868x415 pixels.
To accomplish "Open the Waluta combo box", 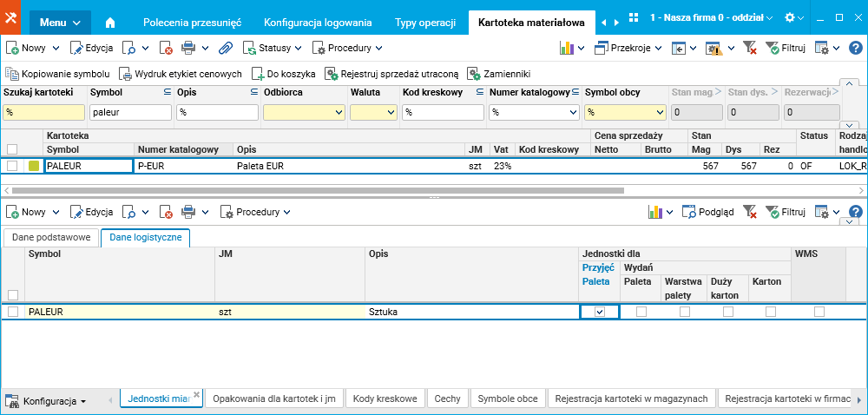I will point(373,112).
